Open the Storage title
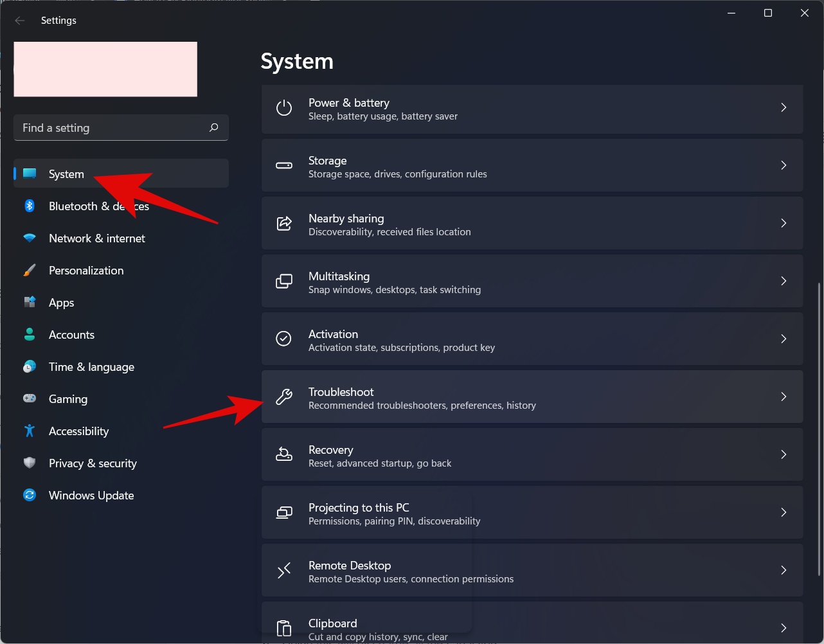This screenshot has height=644, width=824. pos(328,161)
